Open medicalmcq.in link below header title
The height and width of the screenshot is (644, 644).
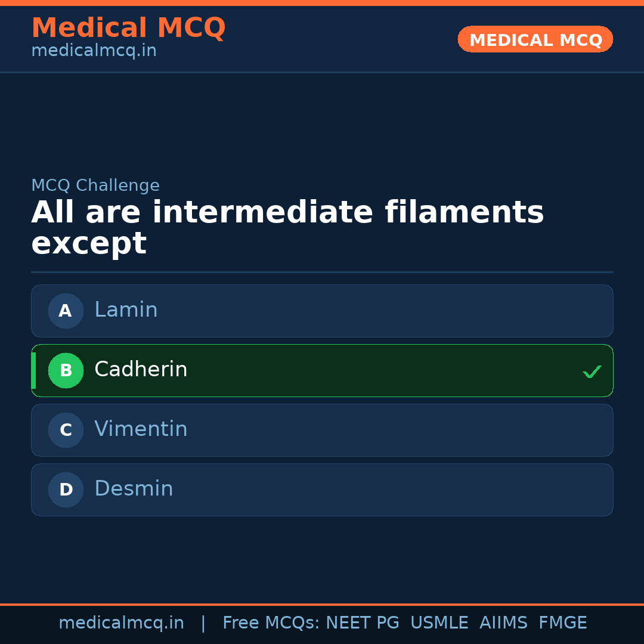coord(94,51)
